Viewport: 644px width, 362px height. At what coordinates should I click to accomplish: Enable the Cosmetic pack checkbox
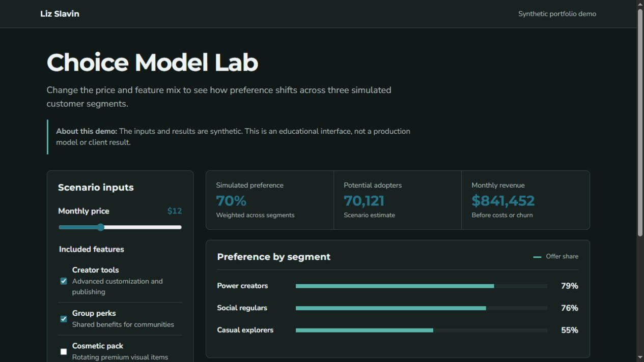[64, 351]
